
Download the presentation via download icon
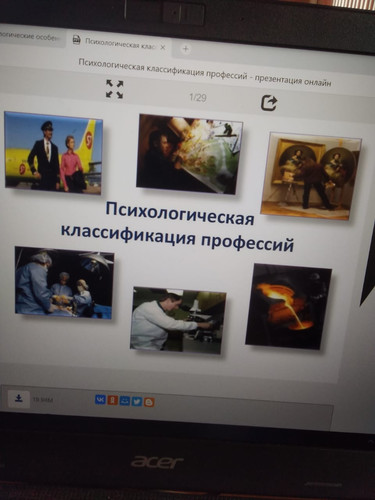tap(19, 398)
